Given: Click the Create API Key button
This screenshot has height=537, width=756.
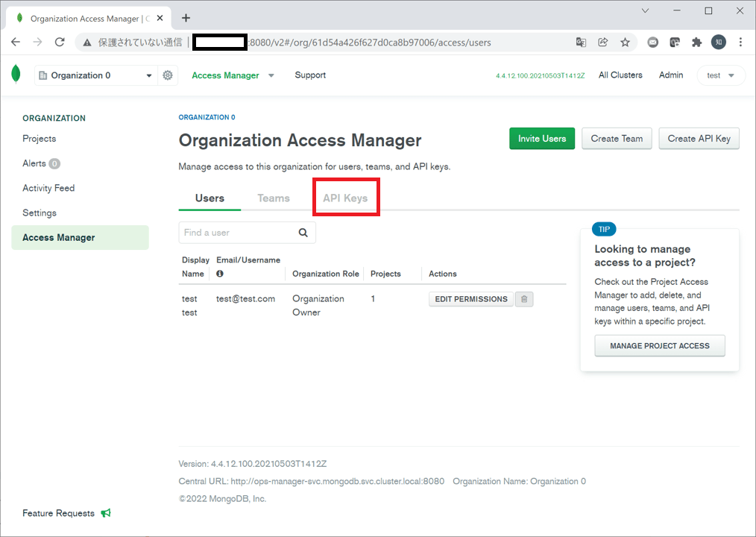Looking at the screenshot, I should coord(698,138).
